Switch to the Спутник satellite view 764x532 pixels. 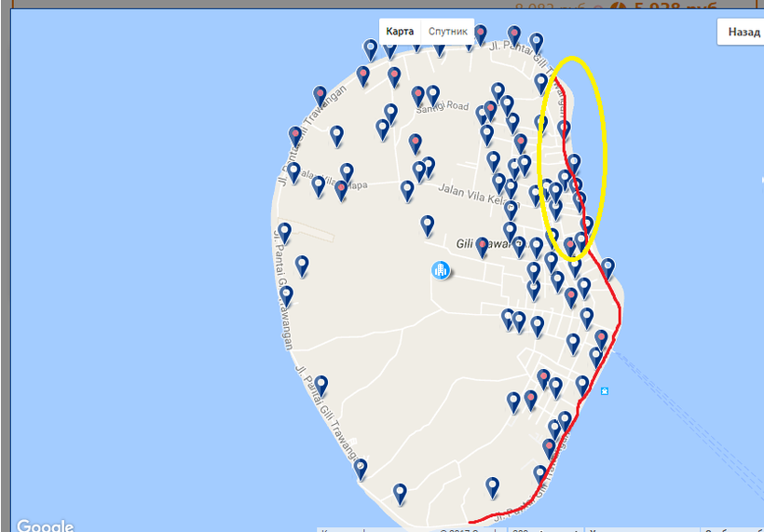coord(448,32)
